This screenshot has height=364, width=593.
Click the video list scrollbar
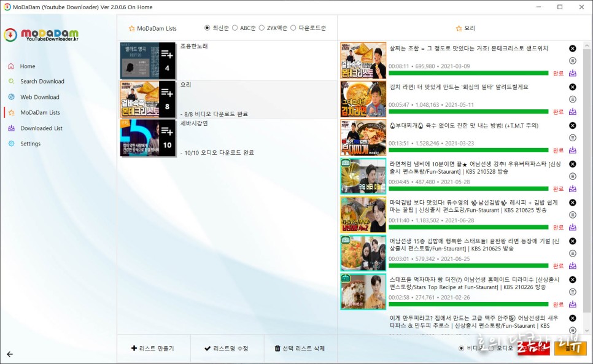587,182
